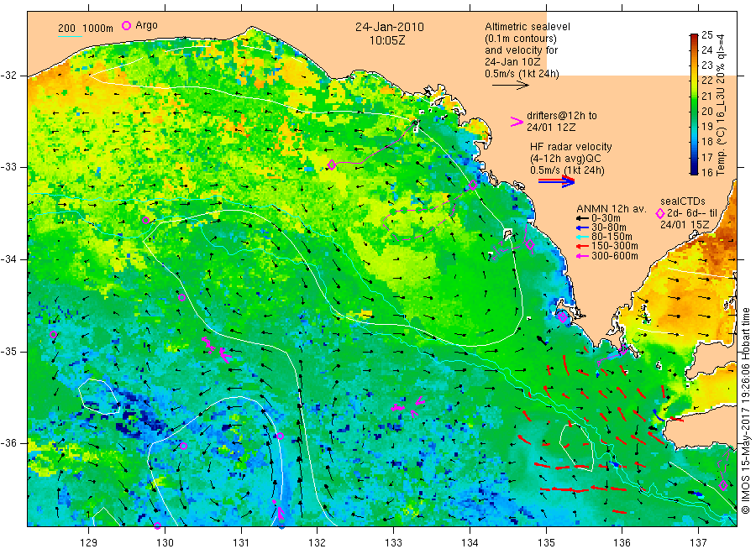The image size is (756, 554).
Task: Click the 150-300m depth range label
Action: 615,246
